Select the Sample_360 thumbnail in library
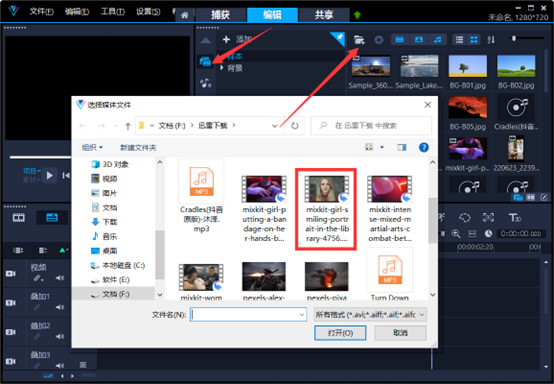The image size is (554, 384). click(371, 66)
